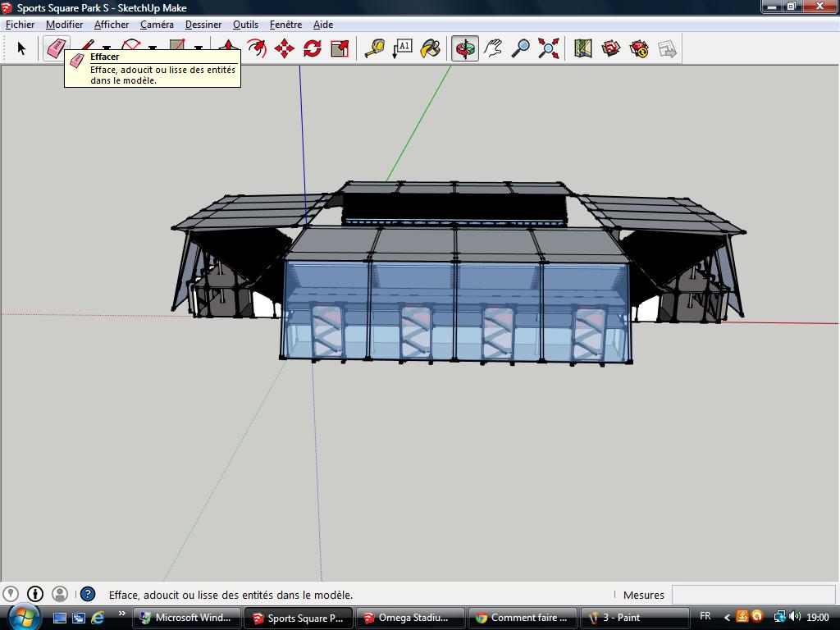Switch to Omega Stadium taskbar window
The image size is (840, 630).
pyautogui.click(x=410, y=618)
